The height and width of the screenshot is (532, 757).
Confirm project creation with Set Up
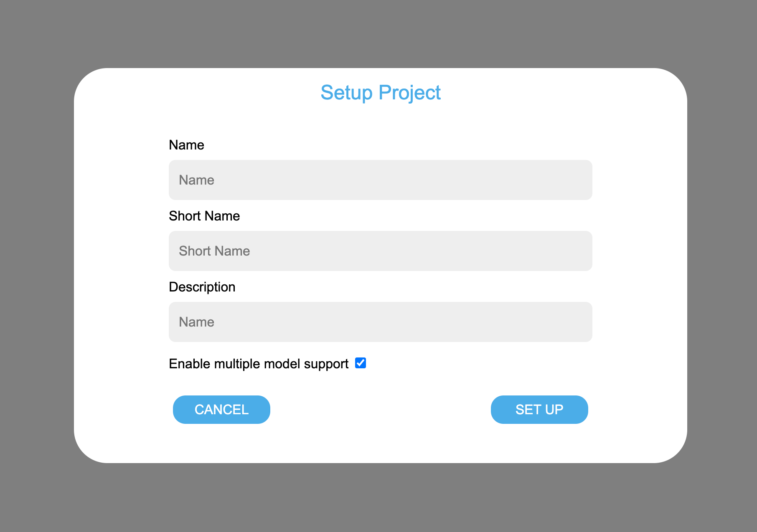539,410
